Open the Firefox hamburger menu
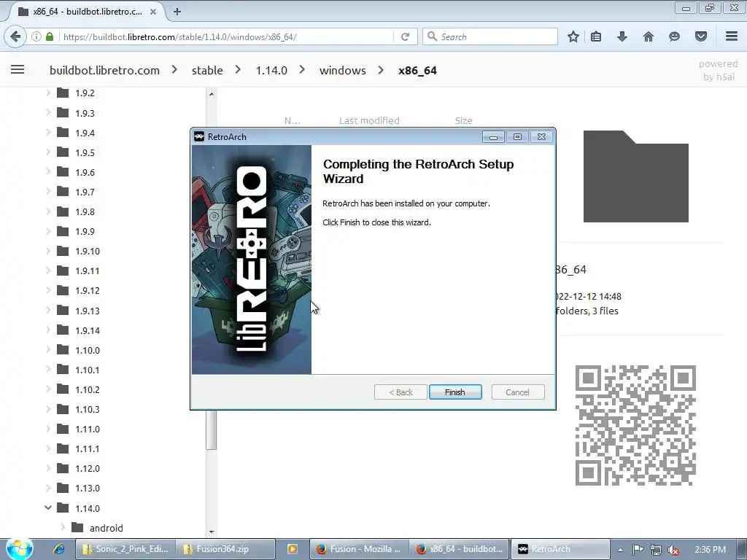Image resolution: width=747 pixels, height=560 pixels. pyautogui.click(x=732, y=36)
